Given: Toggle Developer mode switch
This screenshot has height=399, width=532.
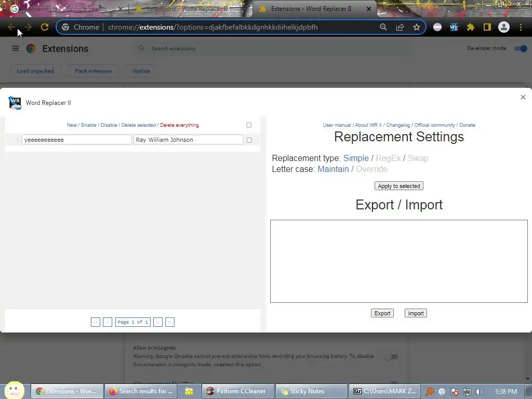Looking at the screenshot, I should pos(521,48).
